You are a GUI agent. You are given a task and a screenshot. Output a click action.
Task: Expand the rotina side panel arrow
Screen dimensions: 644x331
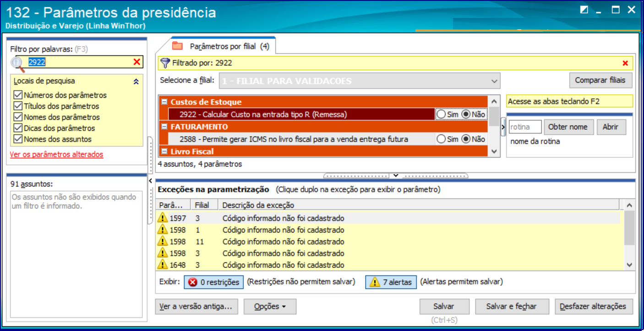pyautogui.click(x=503, y=127)
